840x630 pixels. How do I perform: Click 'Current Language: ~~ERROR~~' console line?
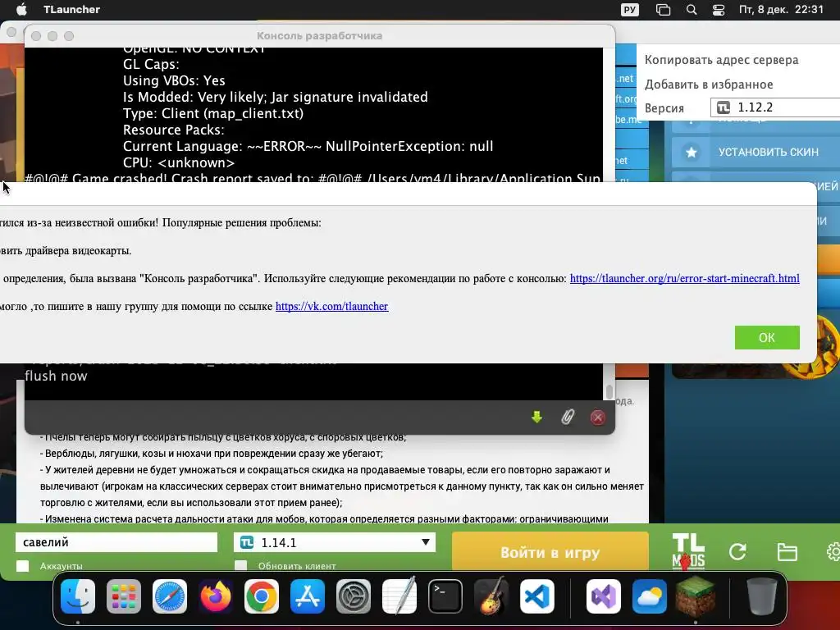(308, 146)
